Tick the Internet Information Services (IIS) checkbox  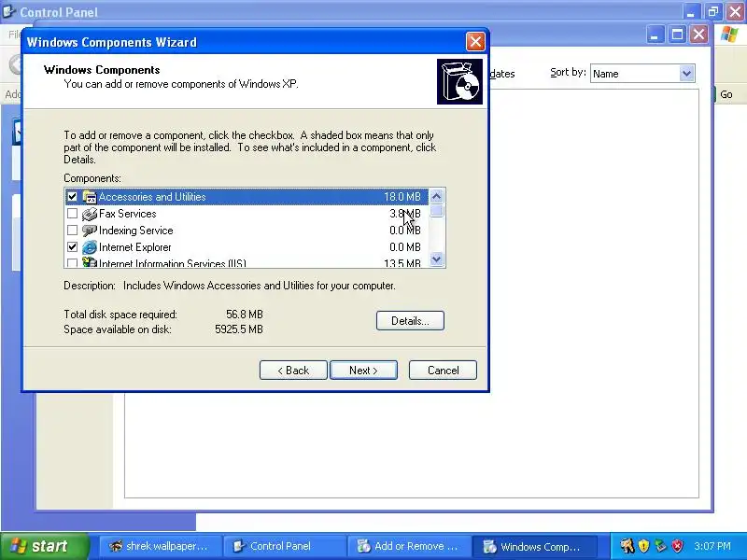72,263
